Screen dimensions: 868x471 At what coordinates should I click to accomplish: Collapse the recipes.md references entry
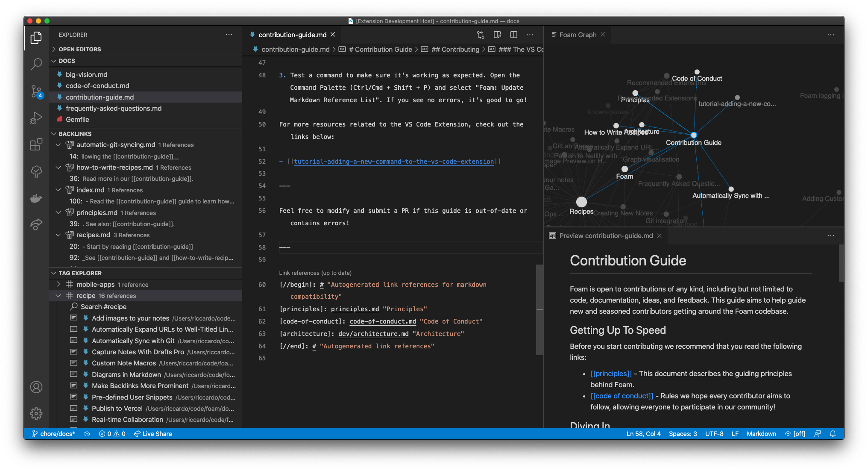59,235
